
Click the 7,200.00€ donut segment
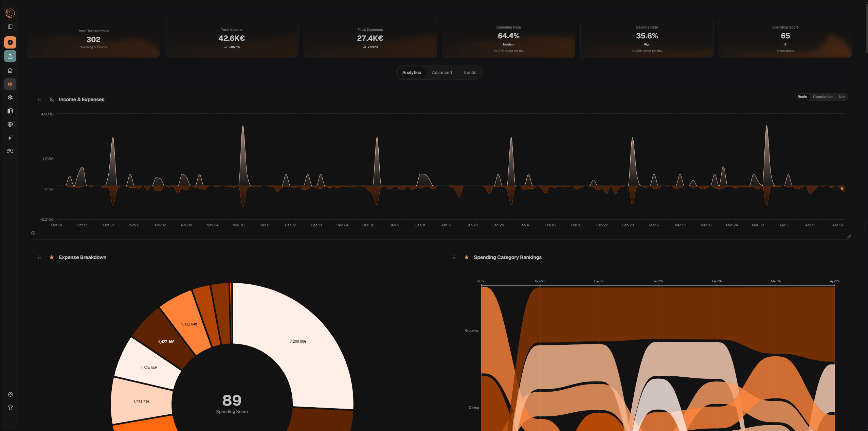click(x=298, y=341)
